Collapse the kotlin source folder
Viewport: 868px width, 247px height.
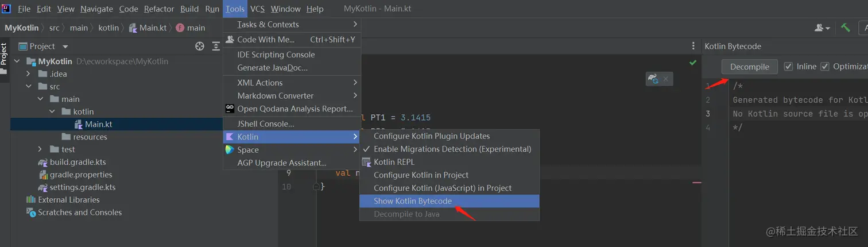[x=52, y=111]
